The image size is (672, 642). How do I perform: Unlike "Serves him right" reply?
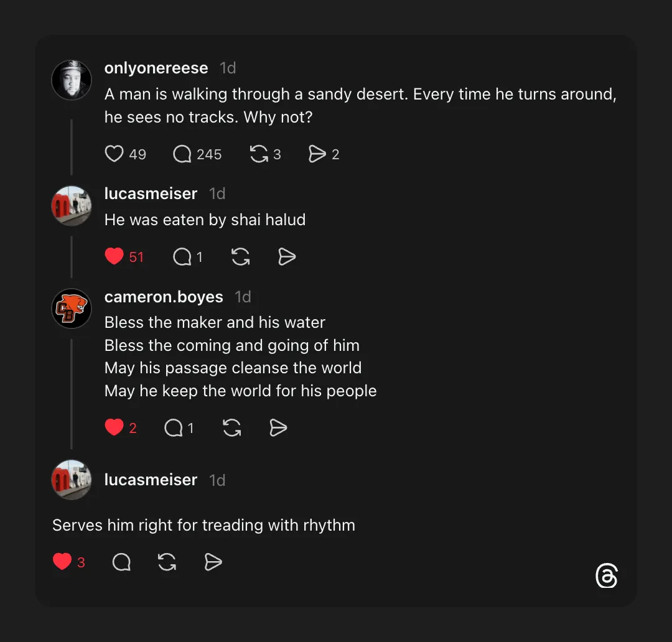pos(62,562)
